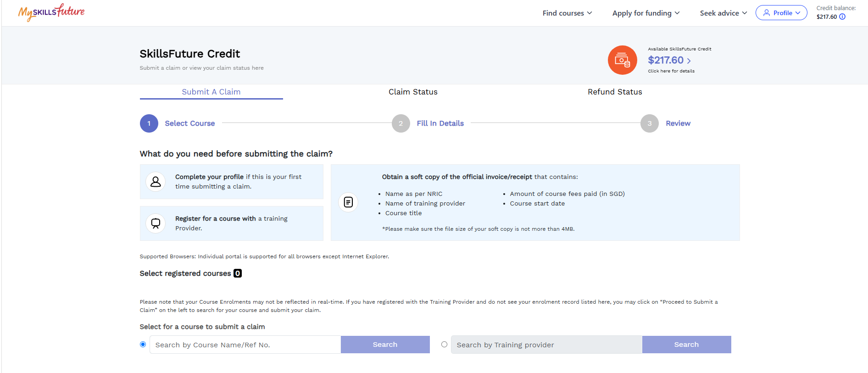Viewport: 868px width, 373px height.
Task: Click the step 1 circle Select Course
Action: [x=149, y=123]
